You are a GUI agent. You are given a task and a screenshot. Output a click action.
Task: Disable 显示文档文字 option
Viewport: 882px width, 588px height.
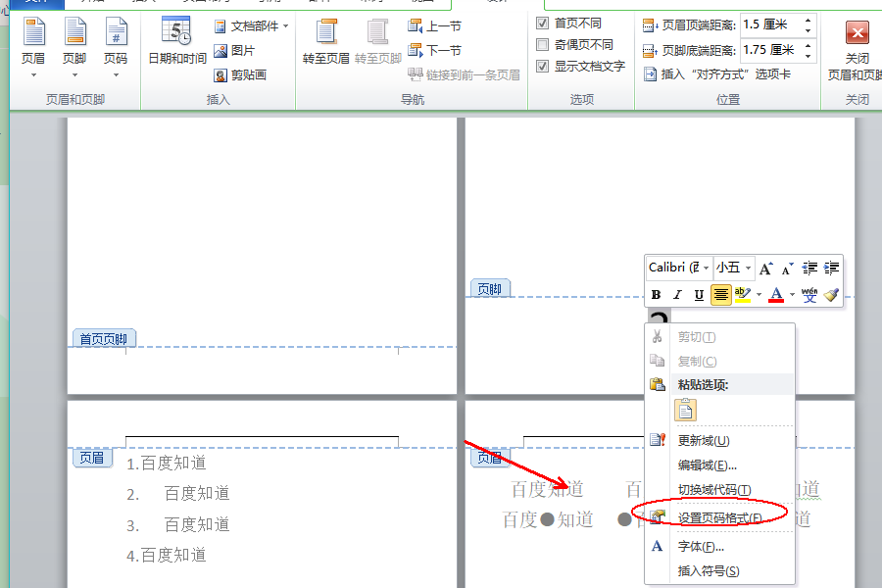[x=542, y=67]
